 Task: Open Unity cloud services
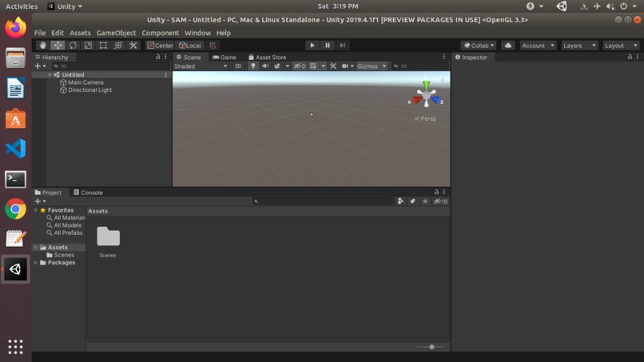pyautogui.click(x=508, y=46)
